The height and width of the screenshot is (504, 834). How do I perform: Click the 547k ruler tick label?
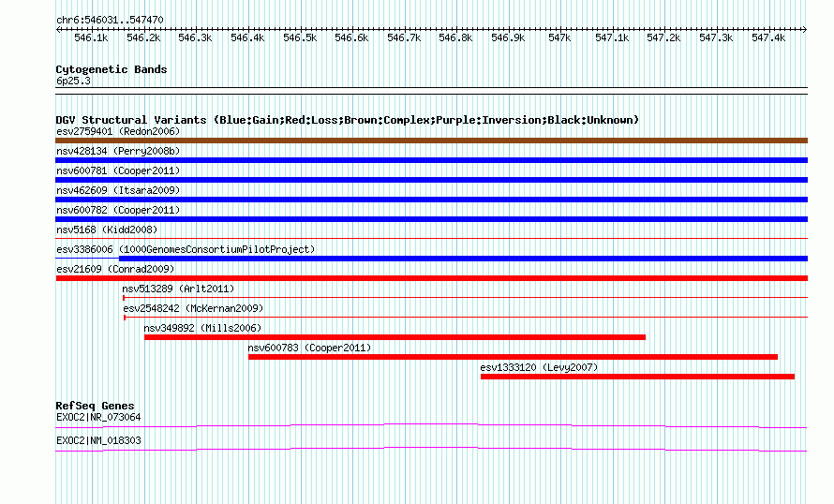(x=559, y=37)
